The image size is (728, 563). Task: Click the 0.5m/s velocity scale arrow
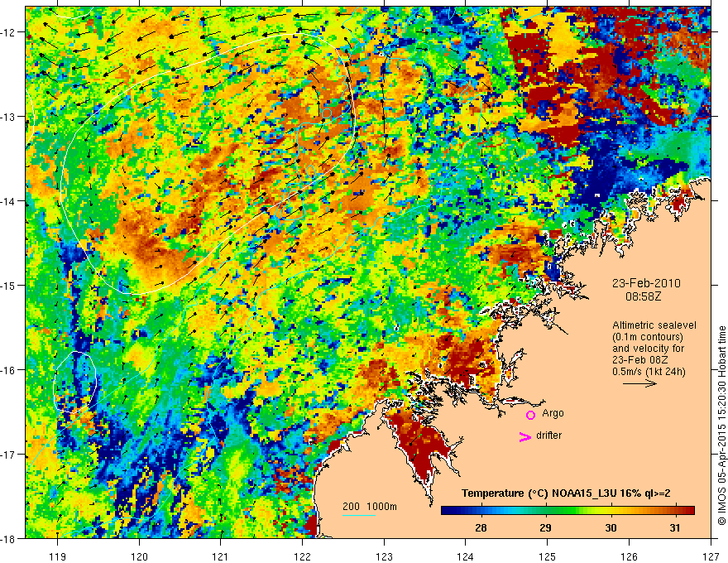pos(639,383)
